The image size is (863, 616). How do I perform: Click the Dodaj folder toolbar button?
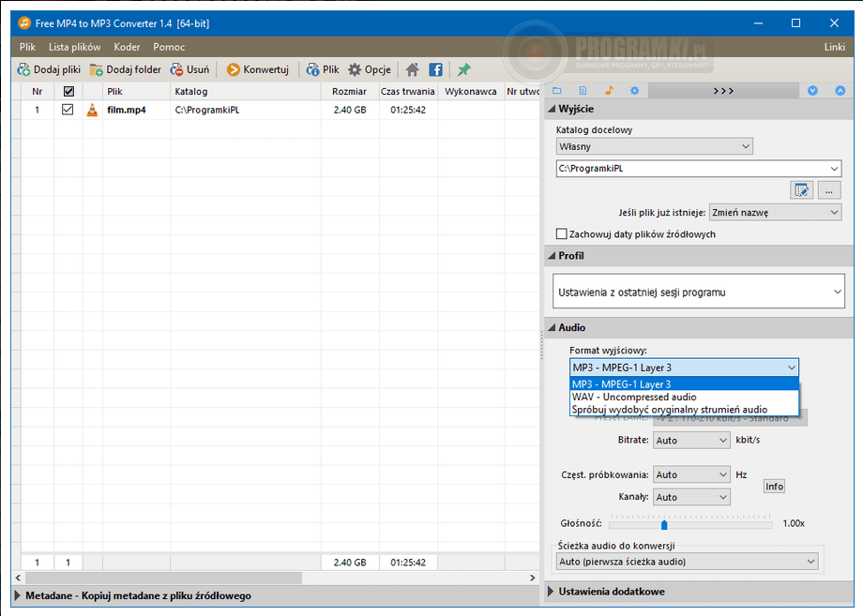click(126, 69)
